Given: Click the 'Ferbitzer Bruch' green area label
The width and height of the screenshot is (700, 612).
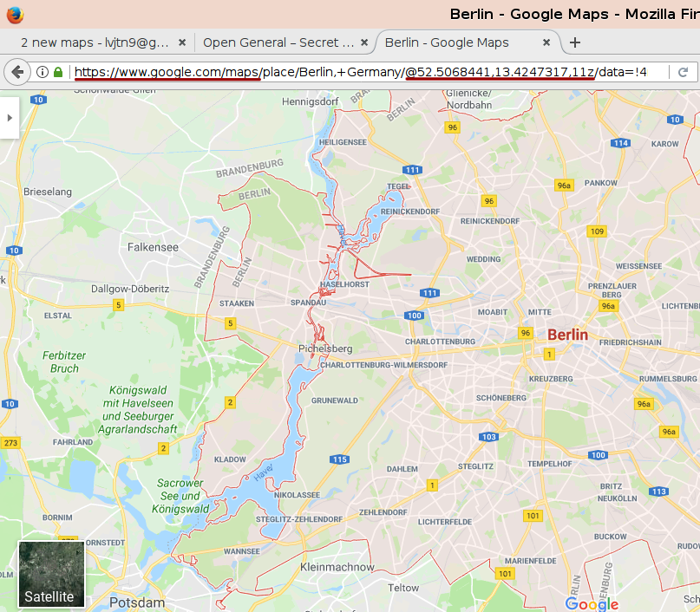Looking at the screenshot, I should 64,361.
